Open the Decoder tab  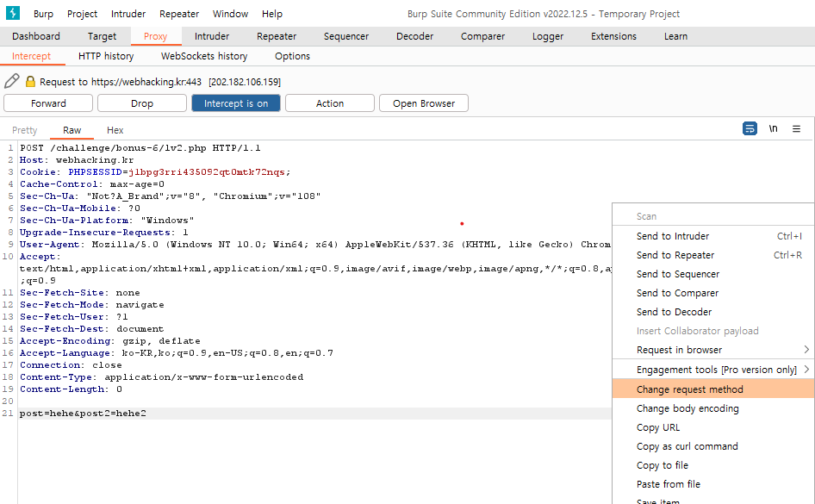click(414, 36)
